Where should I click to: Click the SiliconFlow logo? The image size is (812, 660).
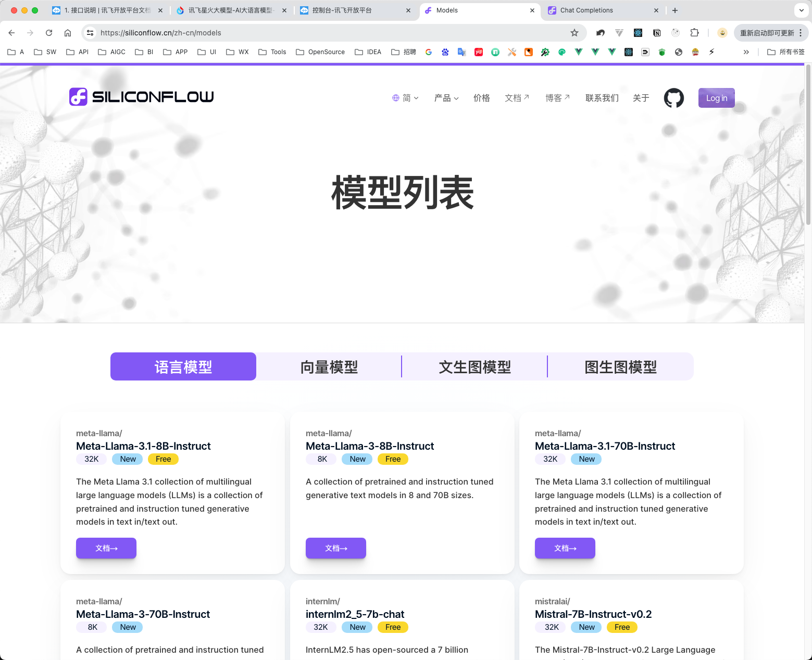(x=141, y=97)
